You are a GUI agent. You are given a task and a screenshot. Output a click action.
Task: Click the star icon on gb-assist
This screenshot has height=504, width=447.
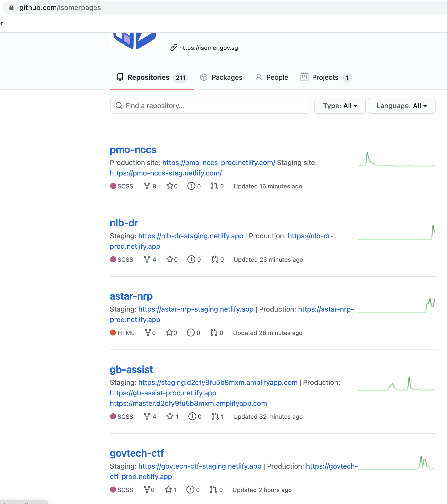pos(170,416)
